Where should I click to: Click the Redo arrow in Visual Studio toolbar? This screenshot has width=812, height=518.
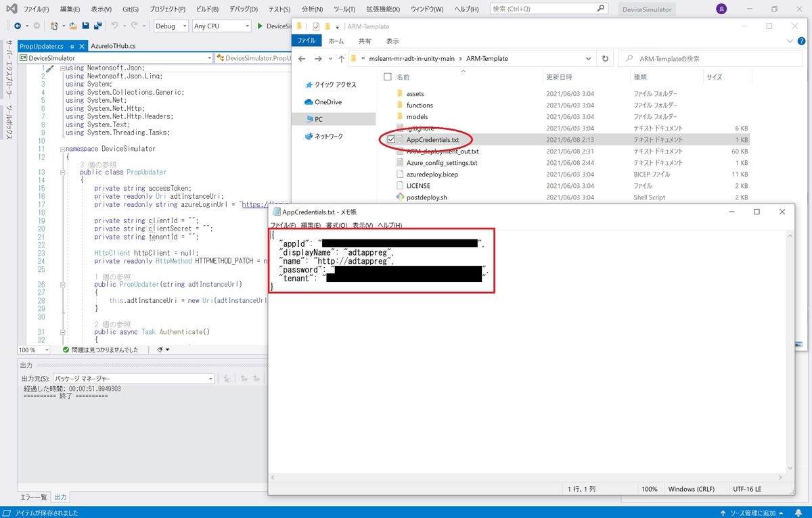135,26
